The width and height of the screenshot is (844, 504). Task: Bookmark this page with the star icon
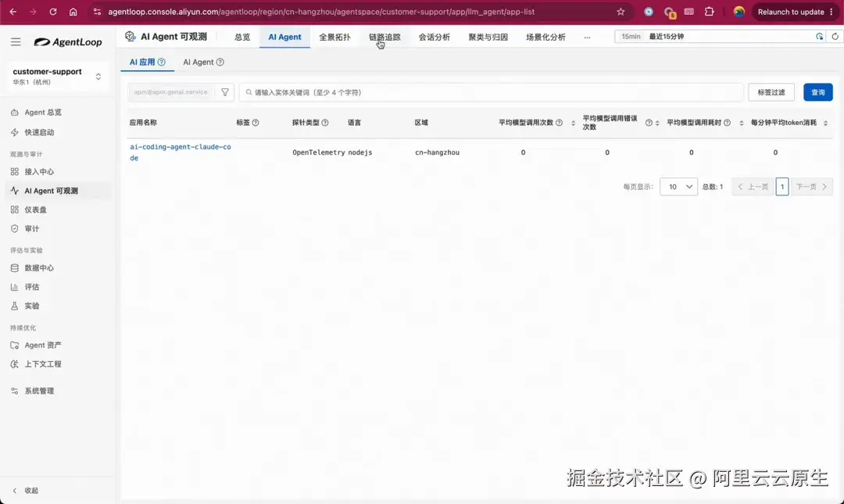tap(620, 11)
